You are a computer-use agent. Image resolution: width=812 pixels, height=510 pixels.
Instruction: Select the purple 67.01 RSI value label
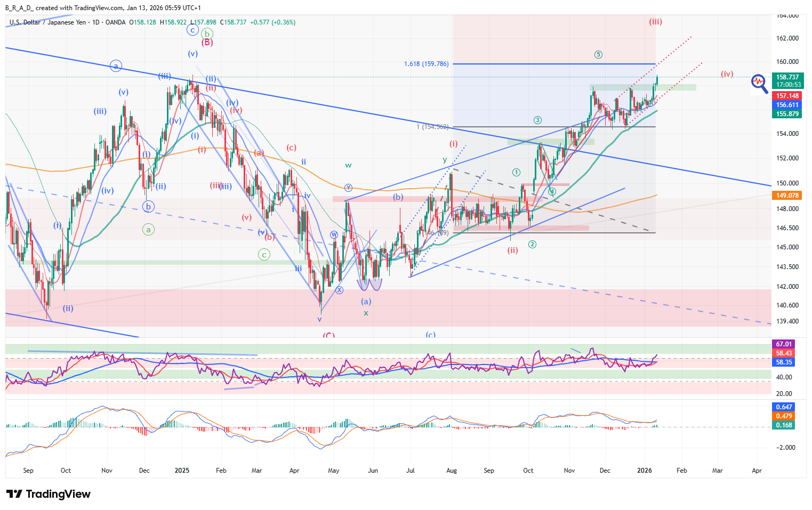(784, 344)
